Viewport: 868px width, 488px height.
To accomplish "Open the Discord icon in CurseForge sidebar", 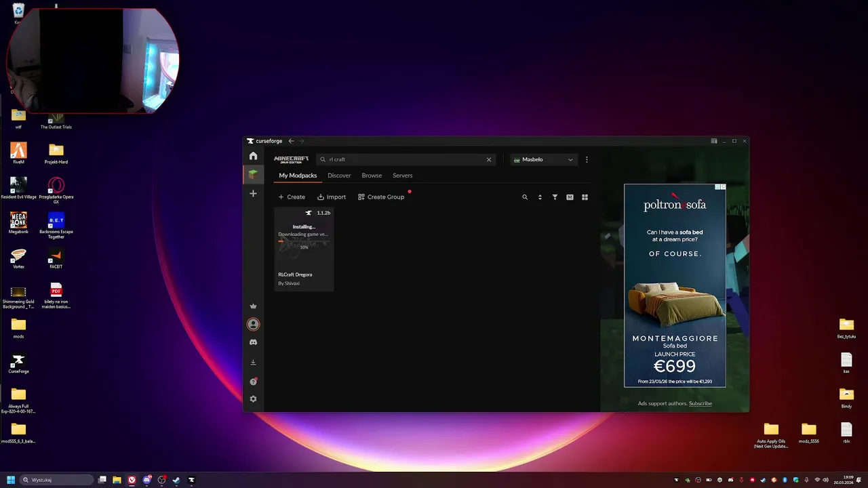I will coord(253,342).
